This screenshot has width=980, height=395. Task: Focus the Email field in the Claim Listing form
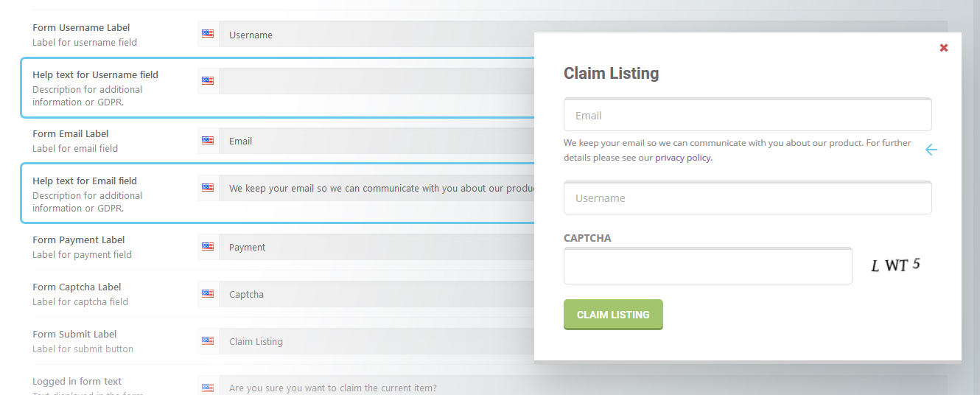pyautogui.click(x=747, y=116)
